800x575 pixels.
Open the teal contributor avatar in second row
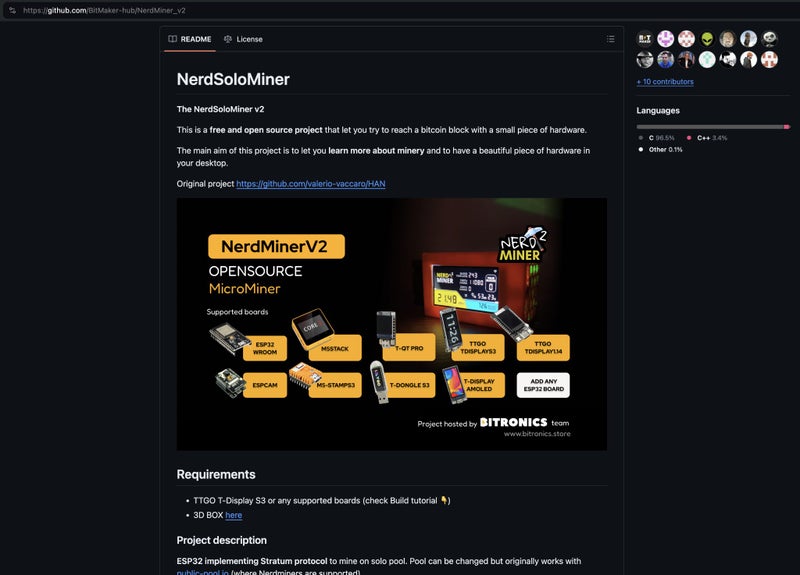coord(707,60)
